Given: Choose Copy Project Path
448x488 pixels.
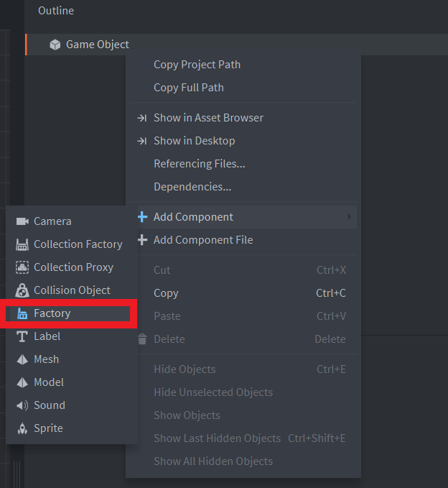Looking at the screenshot, I should (x=243, y=65).
